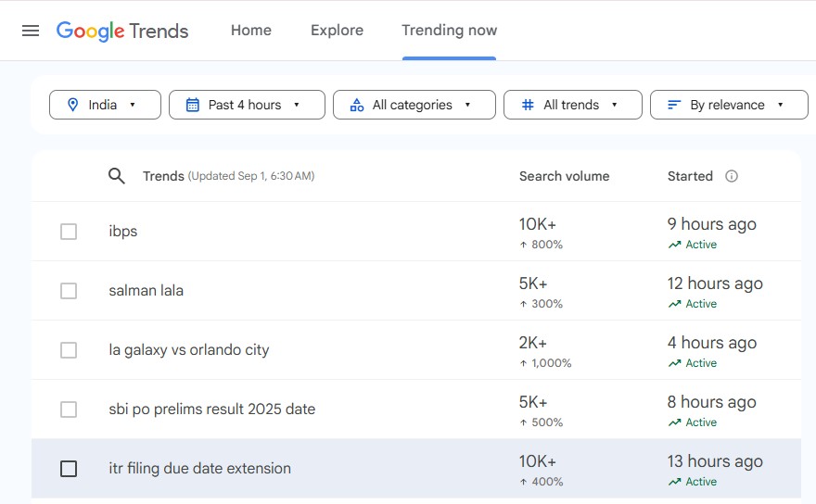Click the shapes icon in All categories filter
Viewport: 816px width, 504px height.
(x=357, y=105)
